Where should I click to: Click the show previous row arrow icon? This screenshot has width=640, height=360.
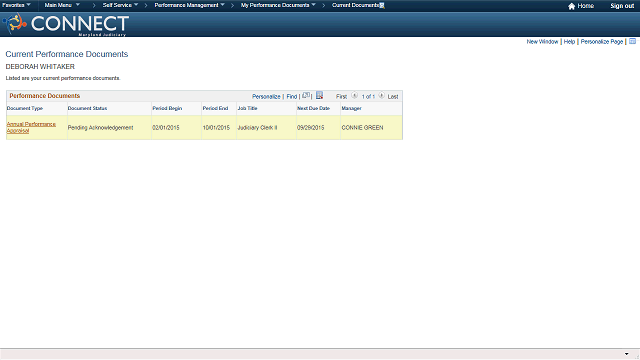tap(354, 96)
